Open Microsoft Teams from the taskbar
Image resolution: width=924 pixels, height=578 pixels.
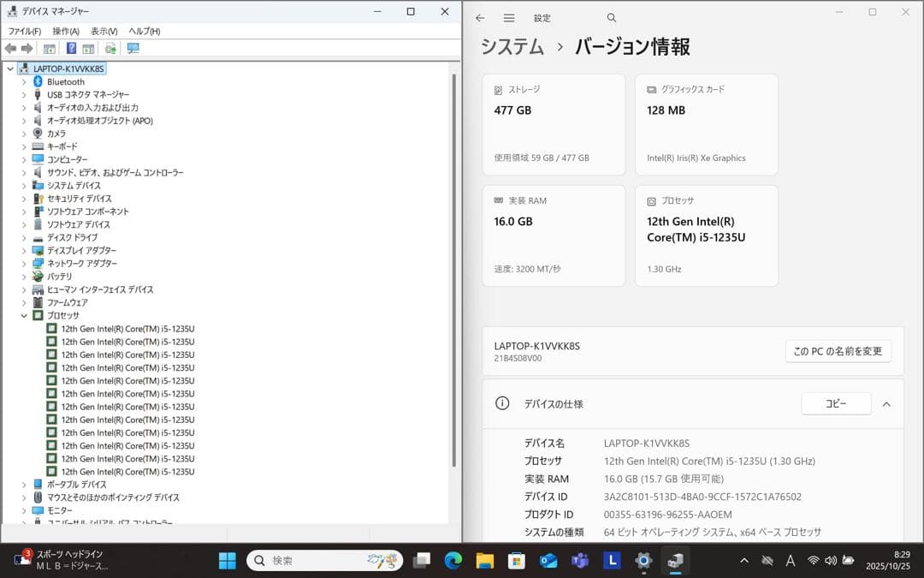pyautogui.click(x=580, y=561)
